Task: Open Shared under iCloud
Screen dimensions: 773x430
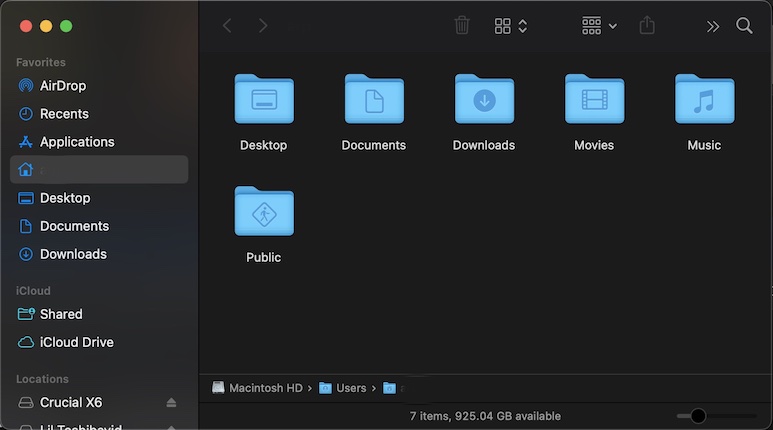Action: [x=99, y=314]
